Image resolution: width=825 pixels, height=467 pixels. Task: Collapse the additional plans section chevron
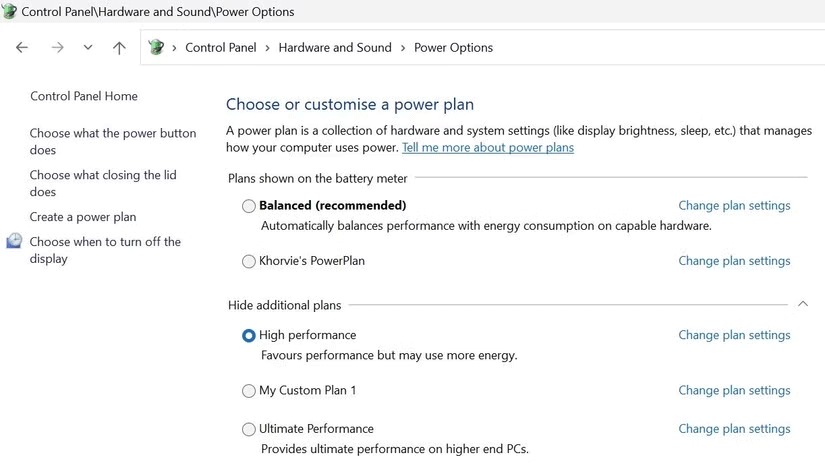(x=802, y=304)
